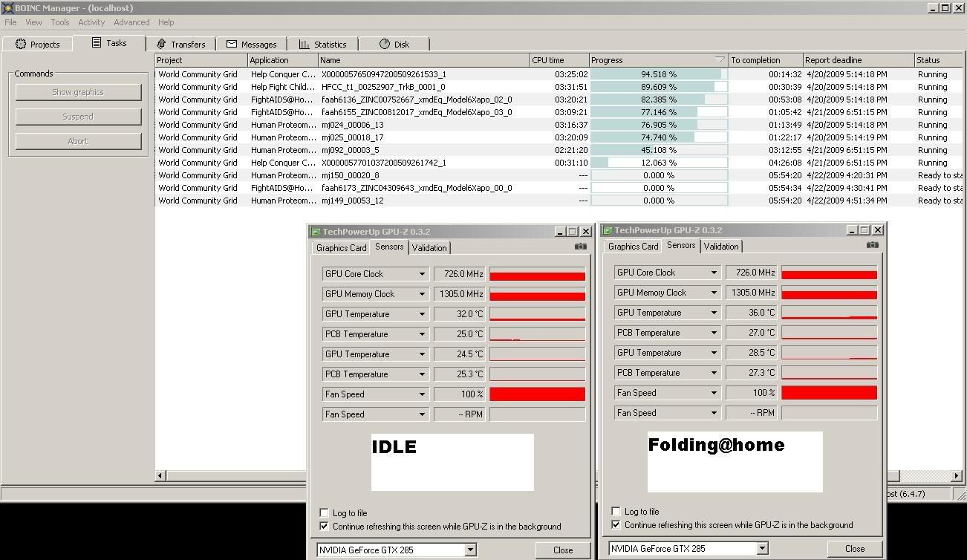
Task: Toggle background refresh checkbox in IDLE GPU-Z window
Action: pos(324,526)
